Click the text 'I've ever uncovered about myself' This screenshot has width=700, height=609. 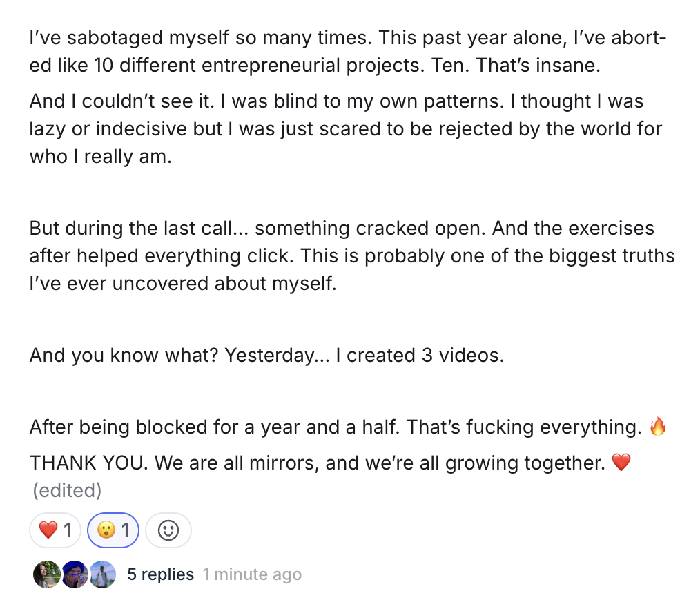pyautogui.click(x=182, y=283)
